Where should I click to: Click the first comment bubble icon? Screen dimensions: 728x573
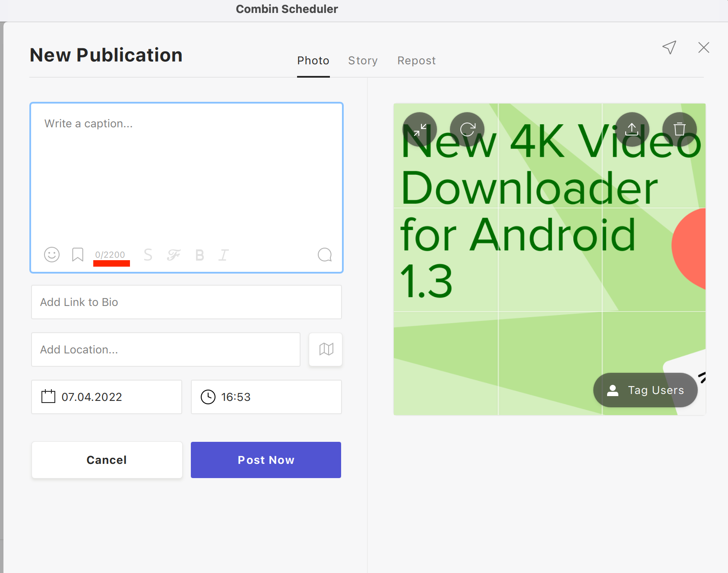point(325,255)
